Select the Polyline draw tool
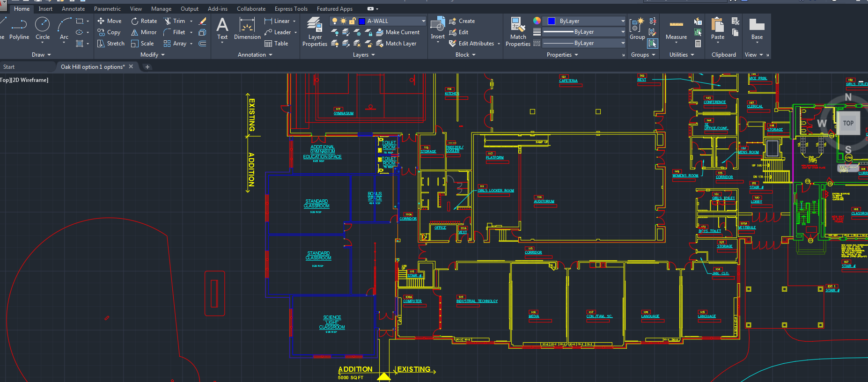868x382 pixels. tap(19, 29)
